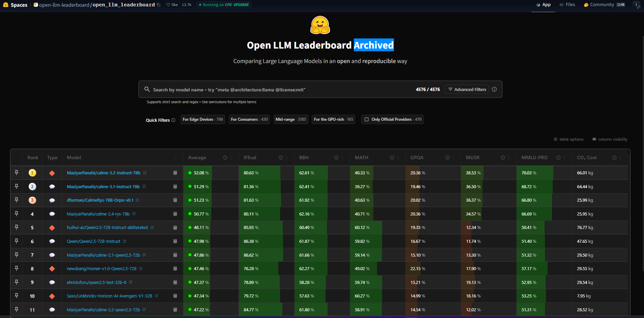
Task: Open the Community tab
Action: [x=605, y=5]
